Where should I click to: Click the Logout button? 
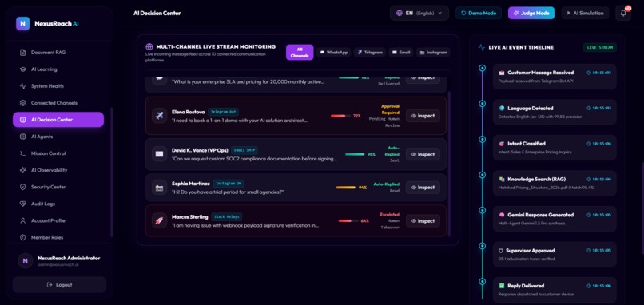tap(60, 285)
